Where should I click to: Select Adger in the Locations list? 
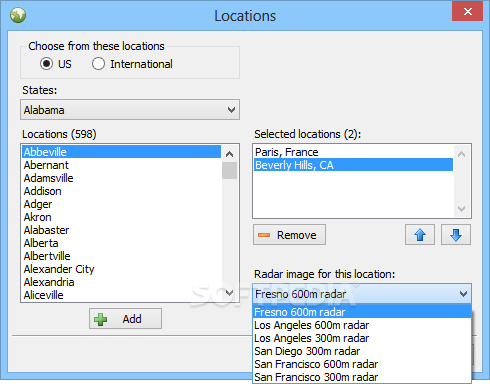click(x=121, y=204)
